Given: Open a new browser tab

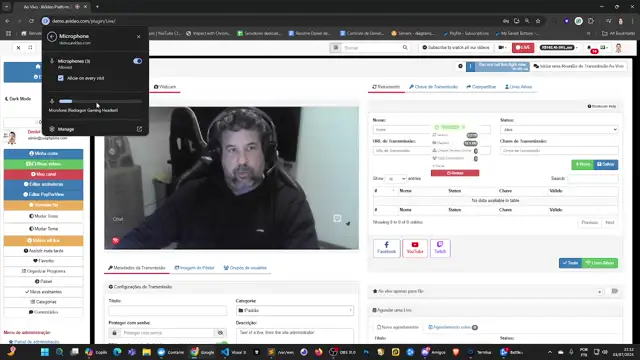Looking at the screenshot, I should click(x=97, y=7).
